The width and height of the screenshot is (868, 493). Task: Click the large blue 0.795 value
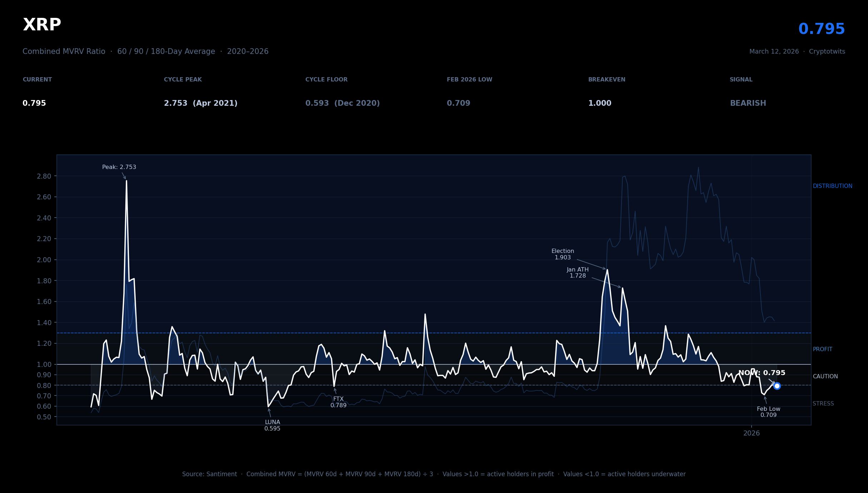point(821,29)
